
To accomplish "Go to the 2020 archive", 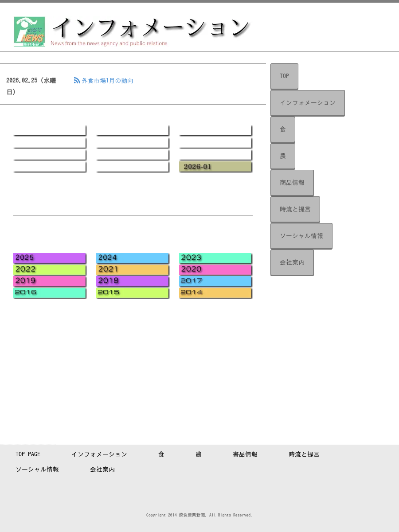I will [x=215, y=270].
